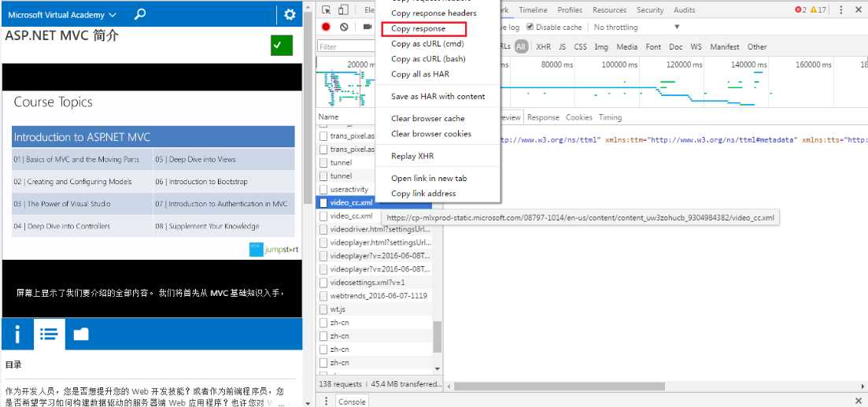Filter requests by Doc type
The image size is (868, 407).
[675, 47]
